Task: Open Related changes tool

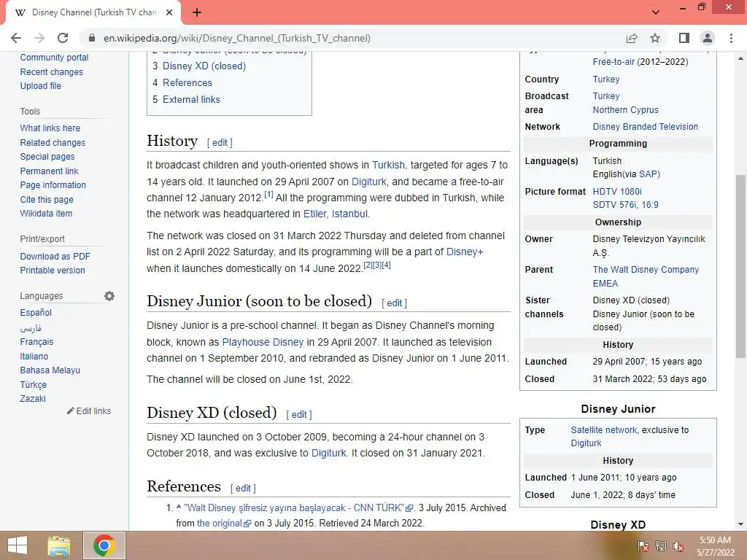Action: 53,142
